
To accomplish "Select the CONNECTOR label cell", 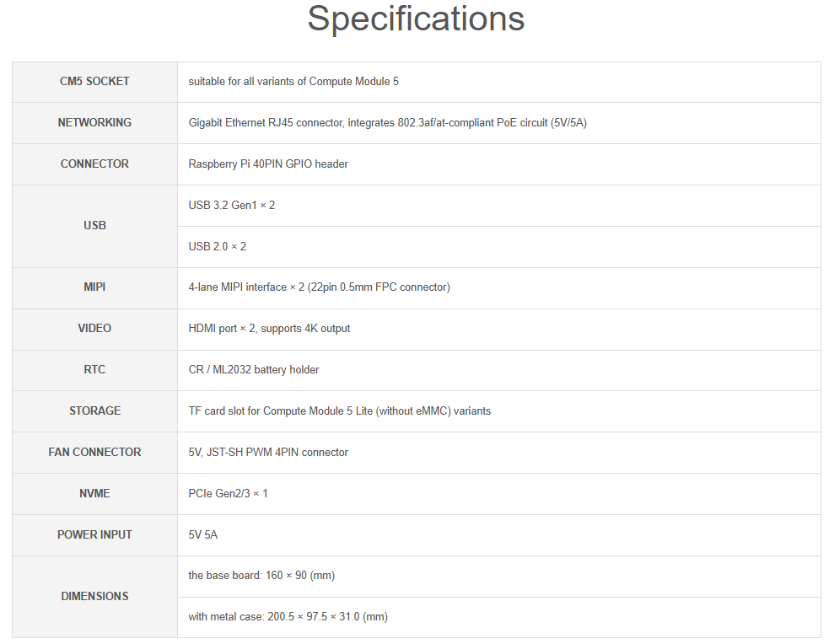I will (94, 164).
